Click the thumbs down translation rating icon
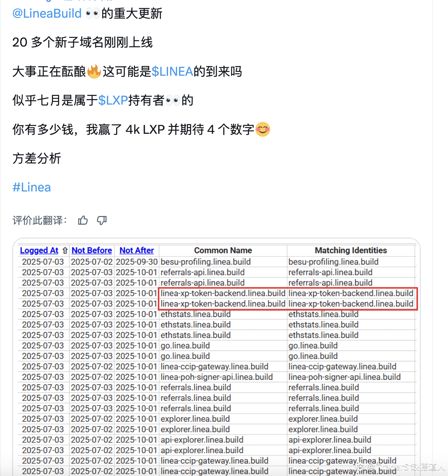Image resolution: width=448 pixels, height=476 pixels. (x=102, y=220)
